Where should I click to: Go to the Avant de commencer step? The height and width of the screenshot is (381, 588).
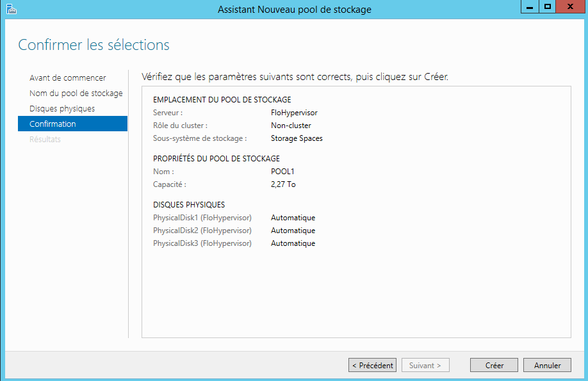coord(68,78)
